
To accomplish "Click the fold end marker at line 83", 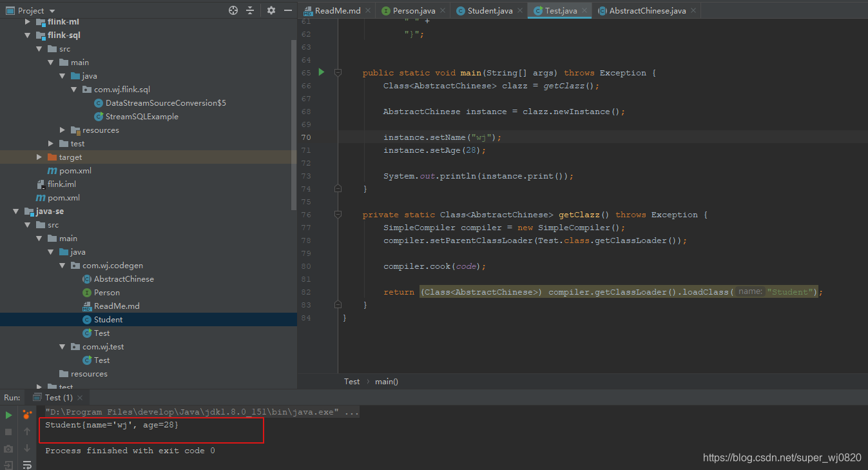I will pos(338,305).
